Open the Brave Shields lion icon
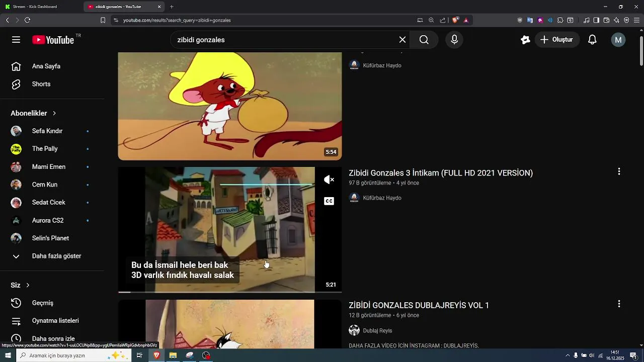Viewport: 644px width, 362px height. click(455, 20)
